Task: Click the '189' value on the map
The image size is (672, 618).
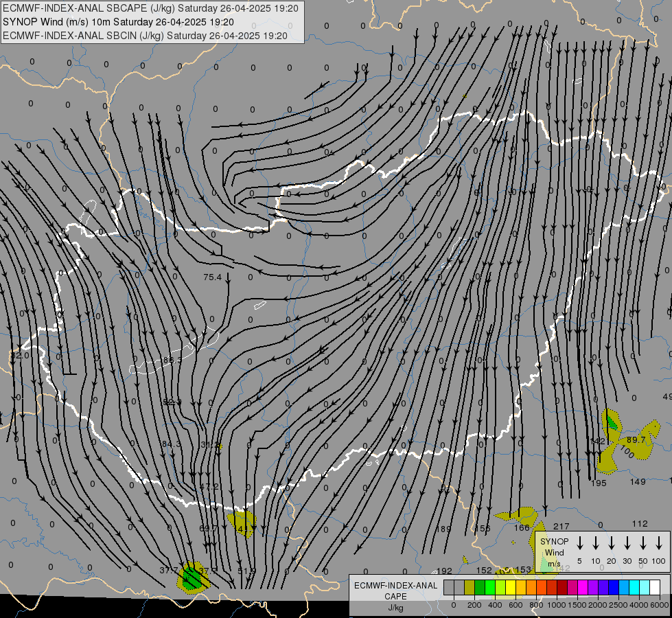Action: [x=443, y=529]
